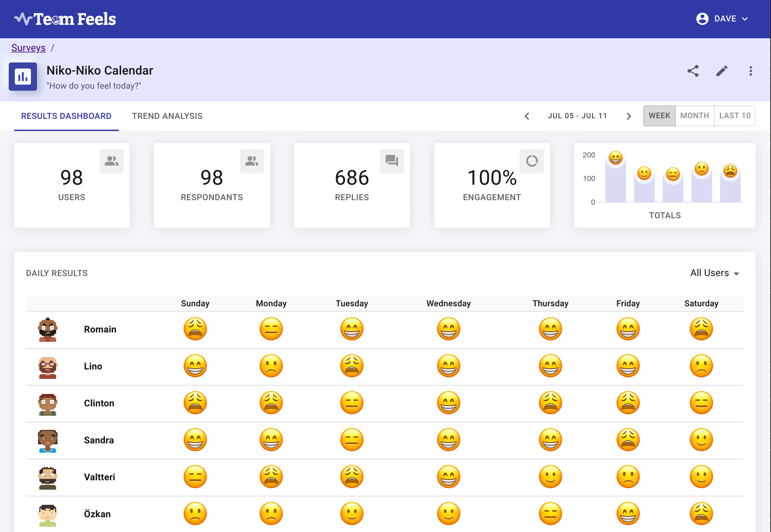Open the three-dot more options menu
771x532 pixels.
tap(750, 71)
